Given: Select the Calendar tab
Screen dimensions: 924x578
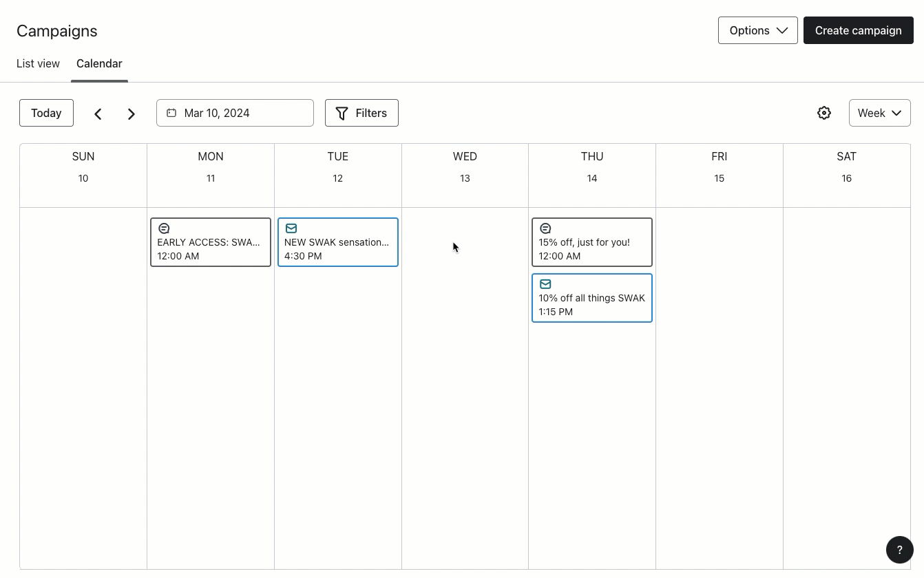Looking at the screenshot, I should 99,63.
